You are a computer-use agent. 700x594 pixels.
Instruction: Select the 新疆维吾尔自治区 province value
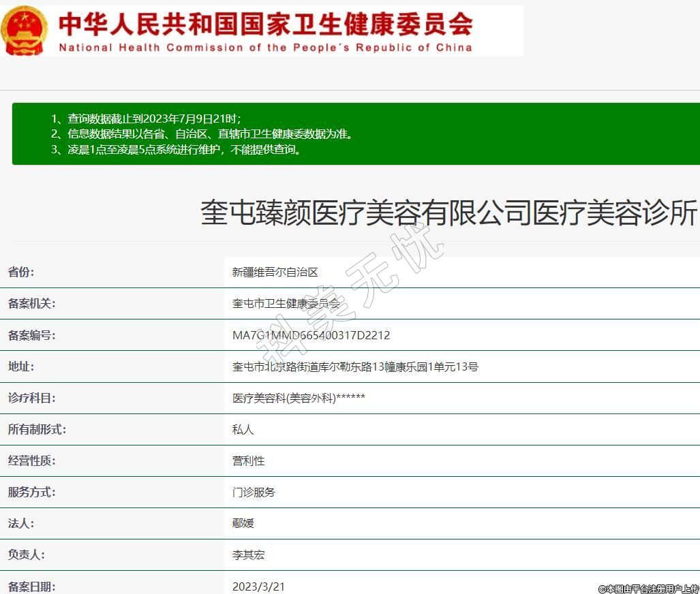coord(275,272)
